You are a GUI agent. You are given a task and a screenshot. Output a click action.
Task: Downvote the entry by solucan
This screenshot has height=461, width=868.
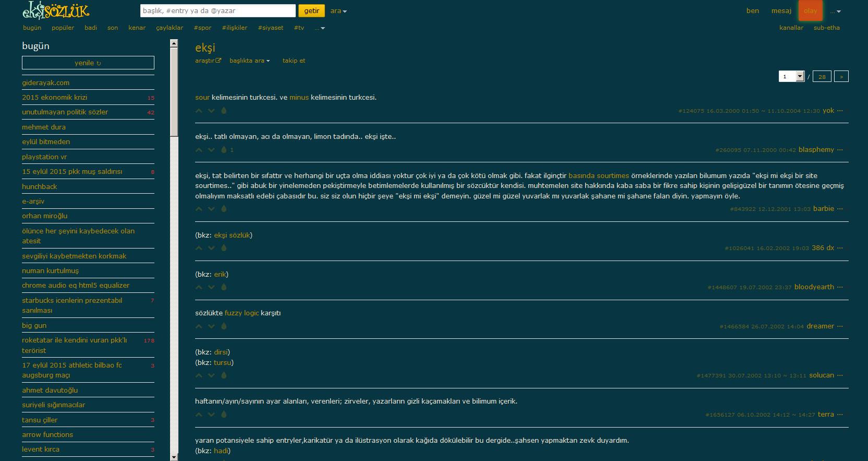(x=211, y=375)
